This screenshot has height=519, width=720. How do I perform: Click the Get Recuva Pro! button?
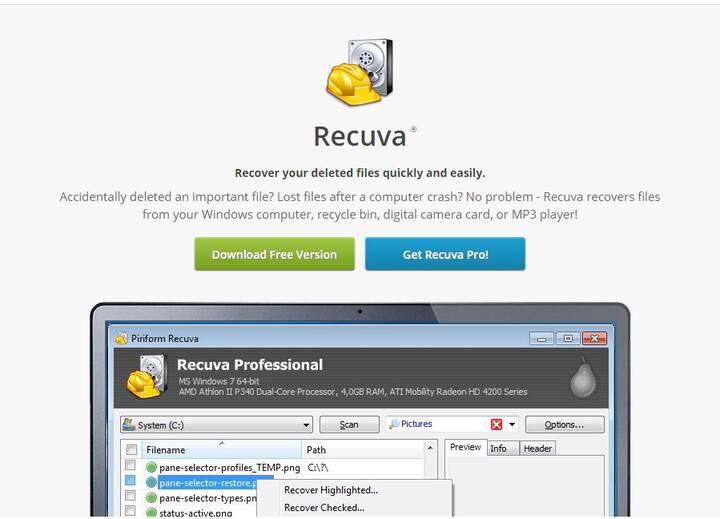click(445, 254)
